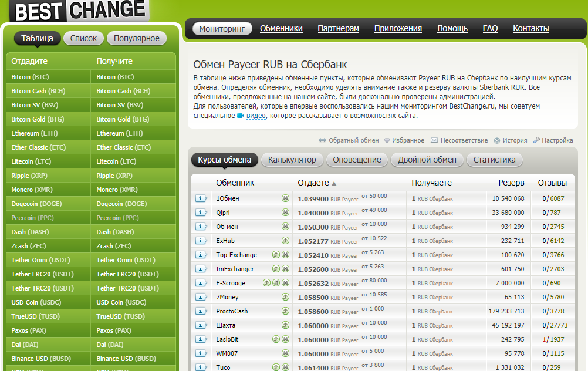
Task: Click the video camera icon before видео
Action: [241, 116]
